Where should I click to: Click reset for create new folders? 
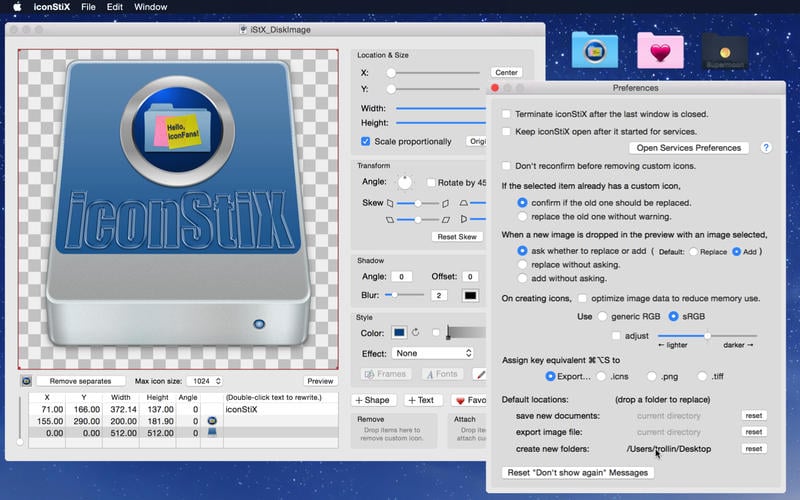[x=754, y=448]
